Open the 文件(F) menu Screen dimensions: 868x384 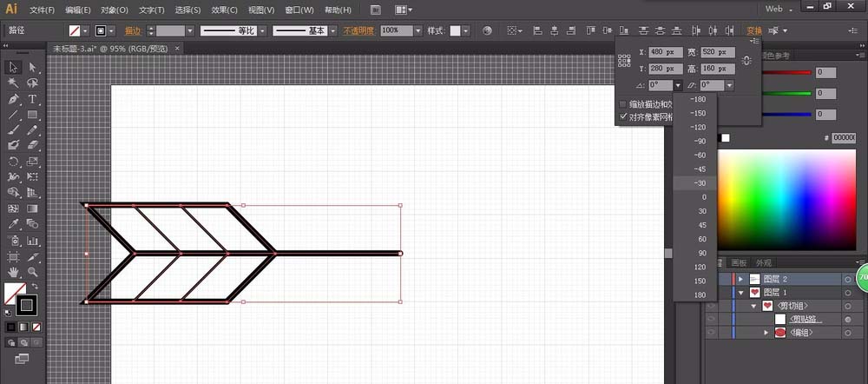tap(42, 10)
